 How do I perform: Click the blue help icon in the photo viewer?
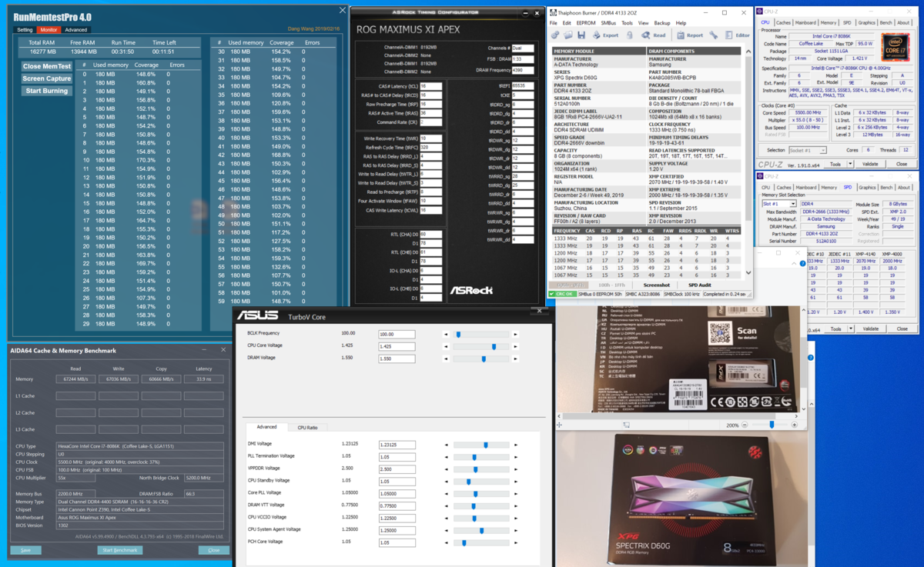pyautogui.click(x=802, y=263)
